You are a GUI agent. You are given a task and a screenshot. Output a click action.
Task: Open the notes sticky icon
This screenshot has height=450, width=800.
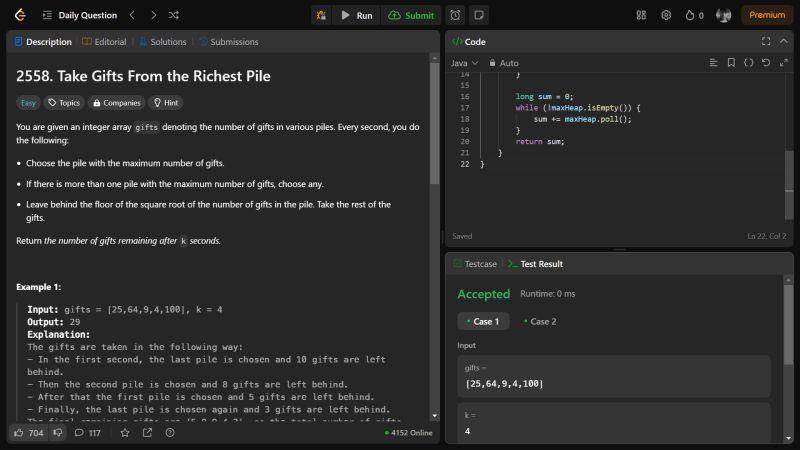coord(479,15)
